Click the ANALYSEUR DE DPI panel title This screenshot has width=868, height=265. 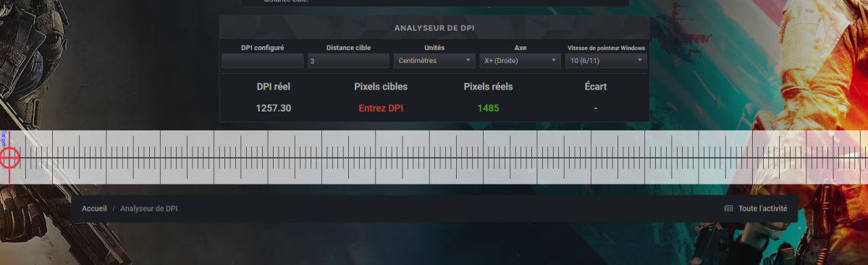tap(434, 28)
